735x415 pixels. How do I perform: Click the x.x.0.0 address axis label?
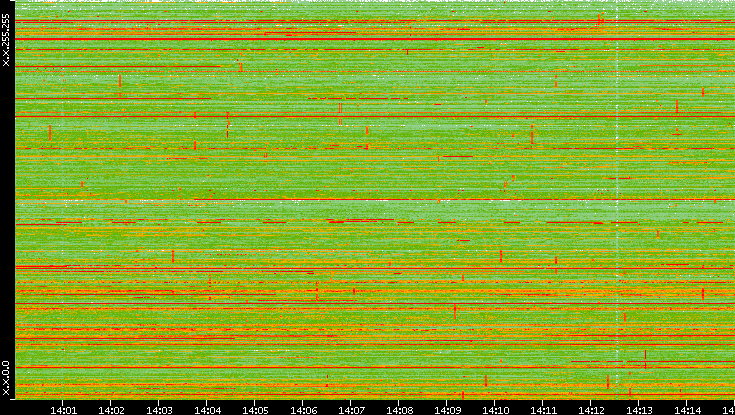[6, 378]
